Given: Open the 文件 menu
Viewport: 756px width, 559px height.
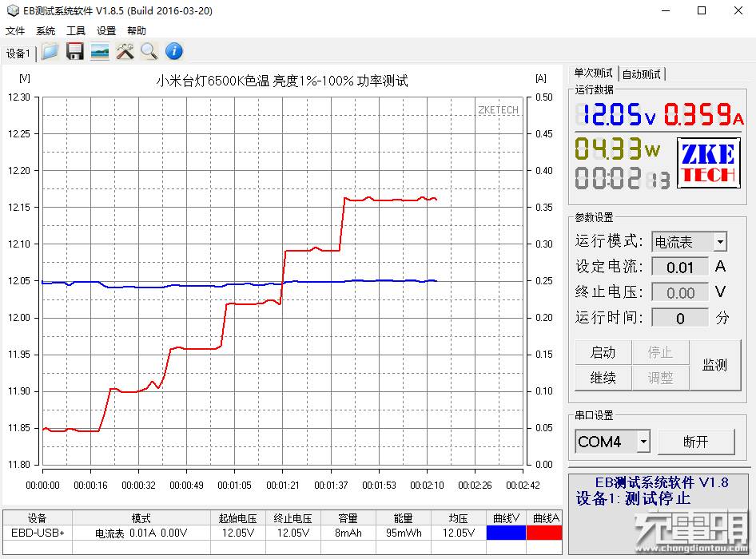Looking at the screenshot, I should pyautogui.click(x=15, y=31).
